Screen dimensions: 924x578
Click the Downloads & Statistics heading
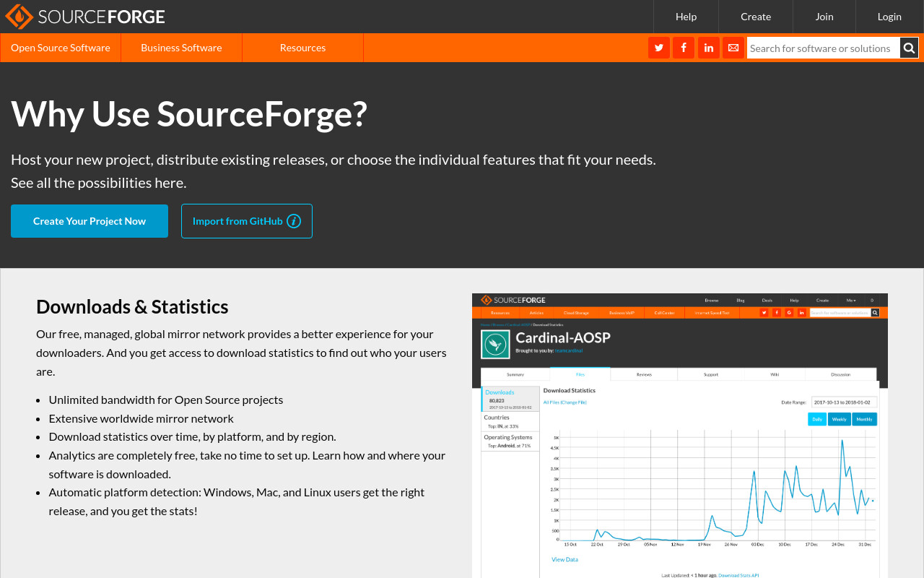point(132,306)
